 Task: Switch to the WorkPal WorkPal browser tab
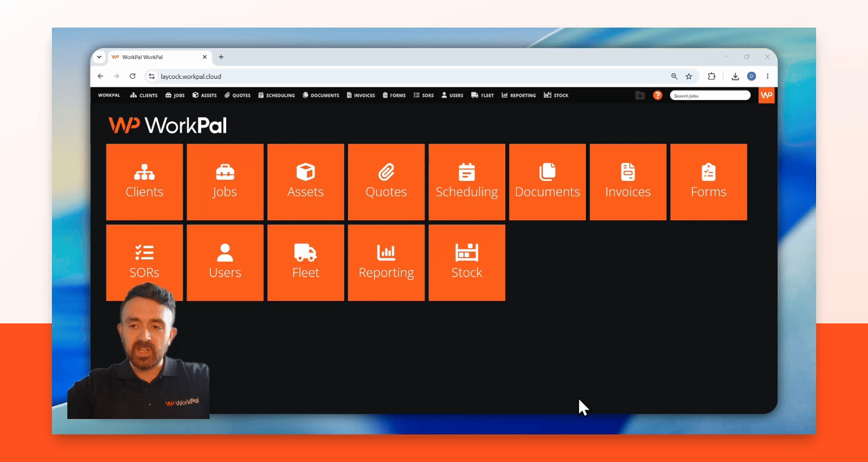click(x=160, y=57)
